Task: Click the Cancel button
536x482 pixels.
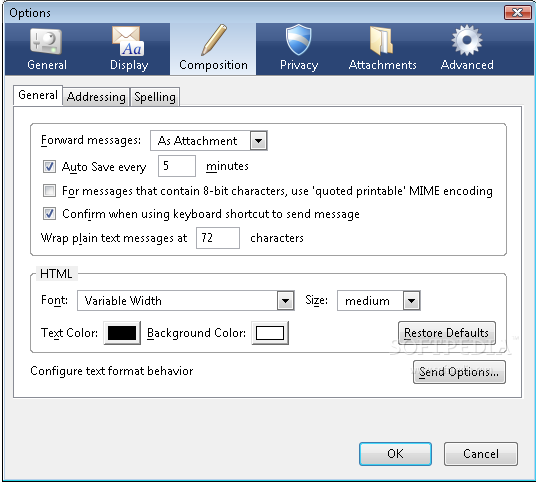Action: click(481, 454)
